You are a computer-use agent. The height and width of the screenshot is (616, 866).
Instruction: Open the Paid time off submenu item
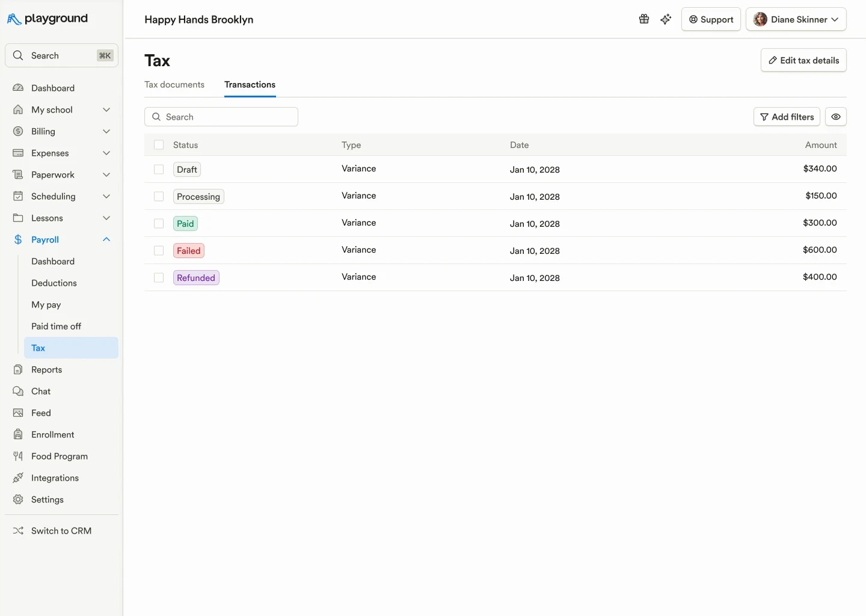click(x=56, y=326)
